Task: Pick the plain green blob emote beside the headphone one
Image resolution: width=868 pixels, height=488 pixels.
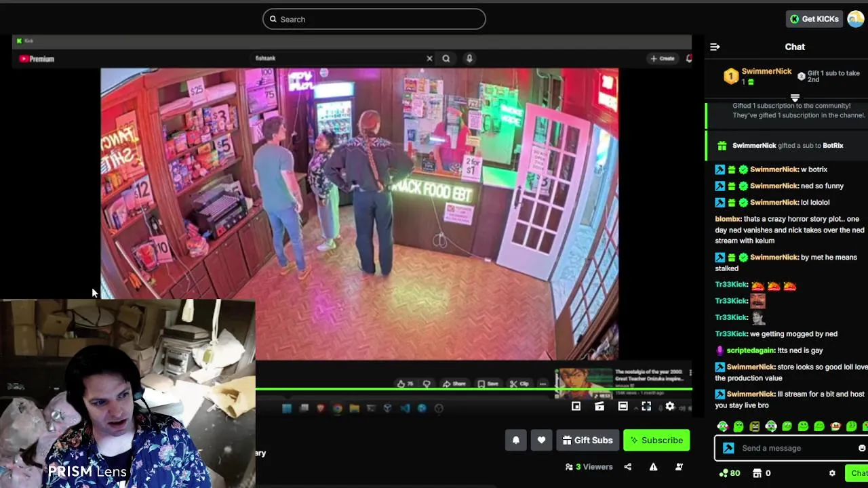Action: (738, 426)
